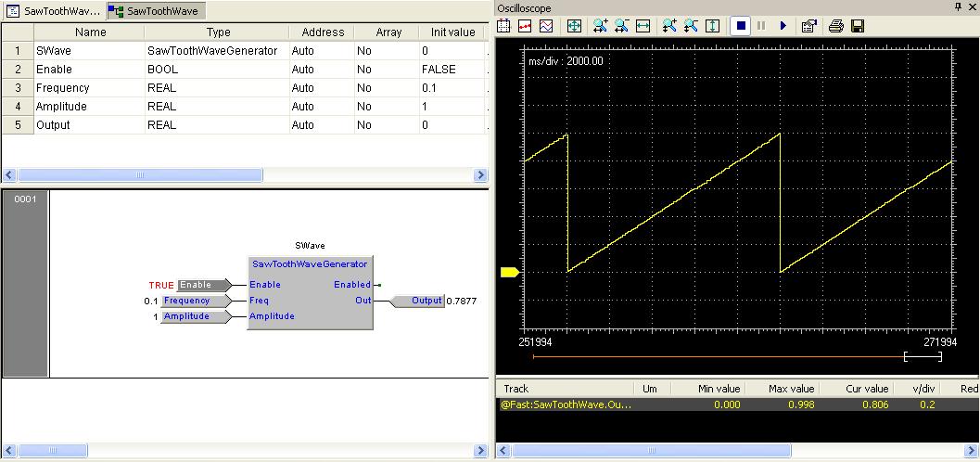
Task: Click the fit-all tracks icon
Action: 575,26
